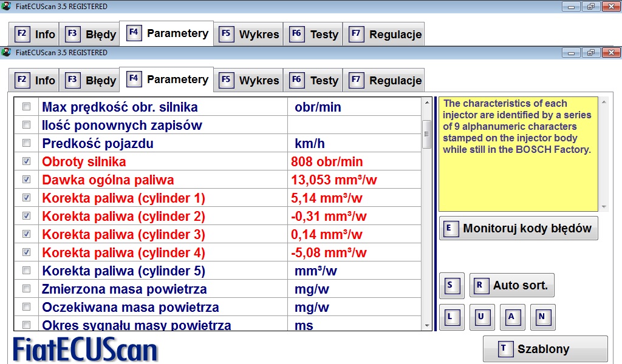Select 5,14 mm³/w value cell
This screenshot has height=364, width=622.
pos(354,198)
